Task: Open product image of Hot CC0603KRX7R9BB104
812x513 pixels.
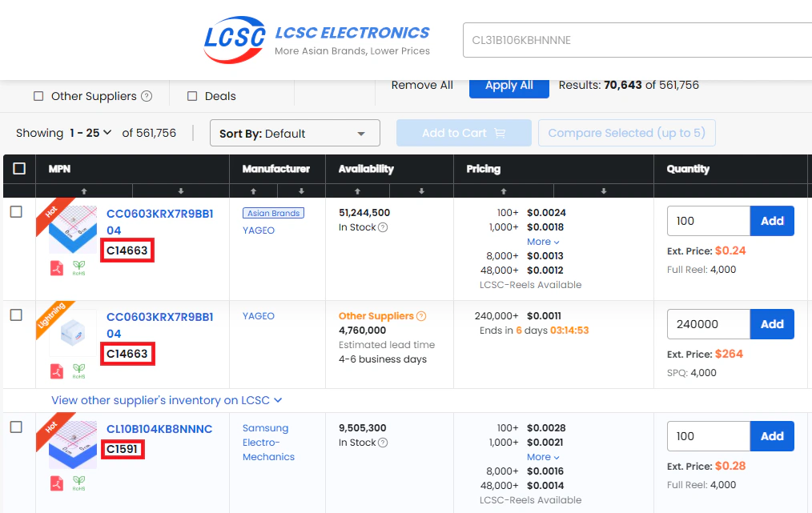Action: 73,230
